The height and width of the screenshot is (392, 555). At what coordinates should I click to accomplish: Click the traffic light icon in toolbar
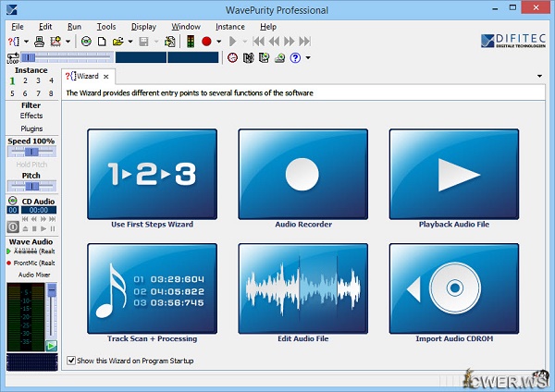pyautogui.click(x=191, y=42)
